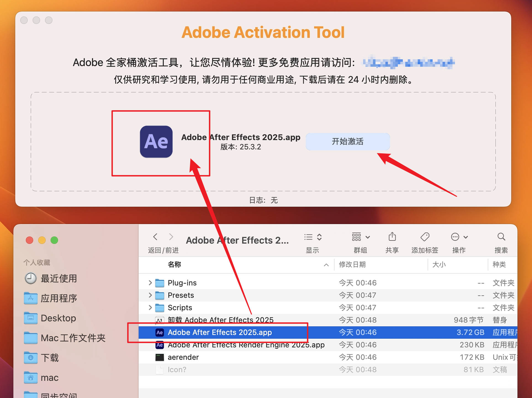Click the blurred website link in Adobe Activation Tool

pos(408,62)
